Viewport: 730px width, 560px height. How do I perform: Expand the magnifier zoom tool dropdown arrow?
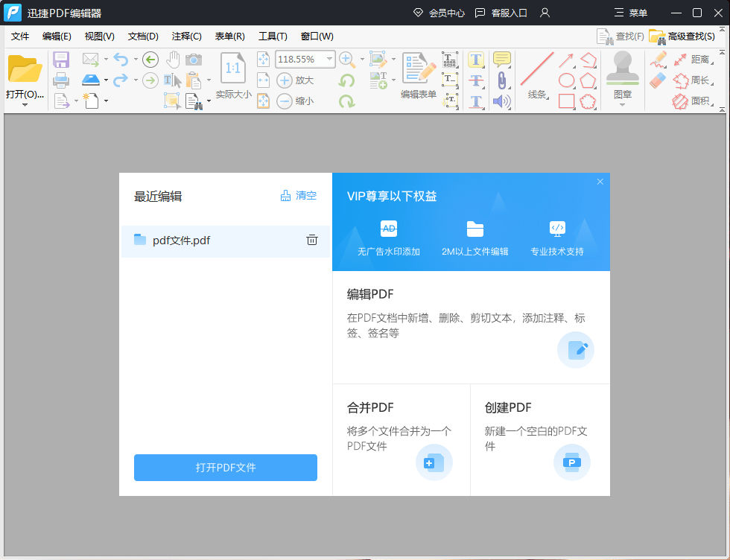pyautogui.click(x=362, y=59)
